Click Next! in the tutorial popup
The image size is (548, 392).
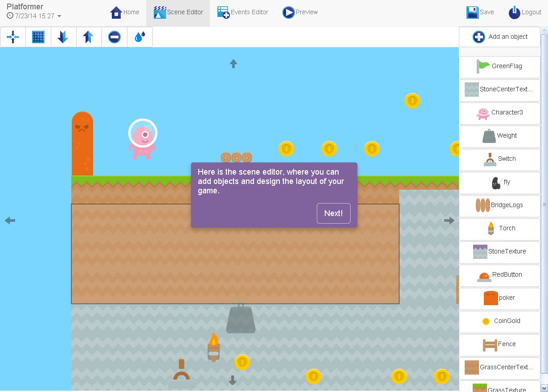click(x=334, y=213)
